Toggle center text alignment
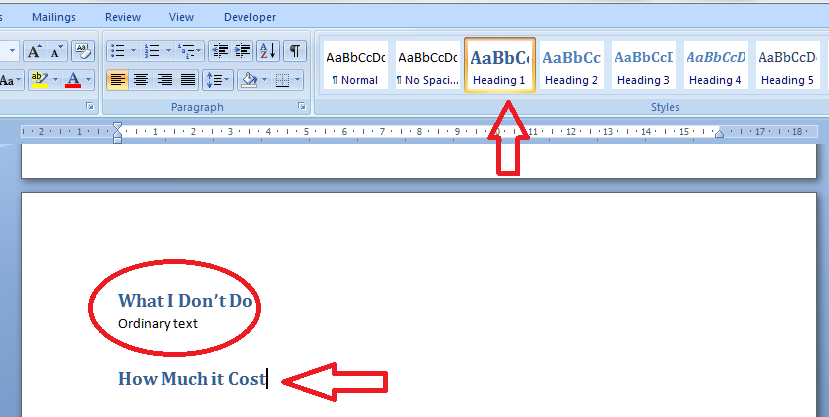The height and width of the screenshot is (417, 829). [141, 80]
